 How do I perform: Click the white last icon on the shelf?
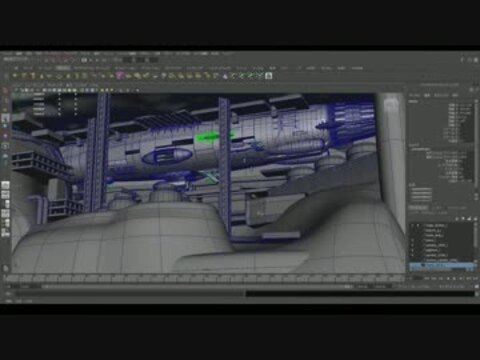click(269, 76)
